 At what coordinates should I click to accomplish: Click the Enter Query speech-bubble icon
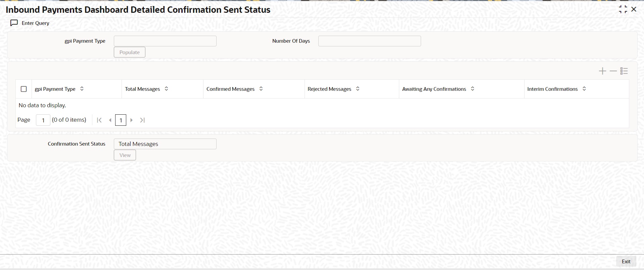click(14, 23)
